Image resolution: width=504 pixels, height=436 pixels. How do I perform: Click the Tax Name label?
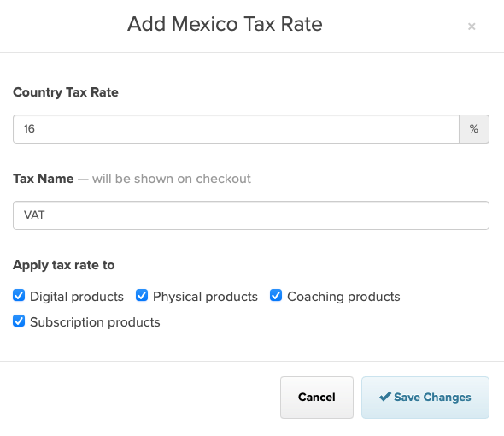43,179
